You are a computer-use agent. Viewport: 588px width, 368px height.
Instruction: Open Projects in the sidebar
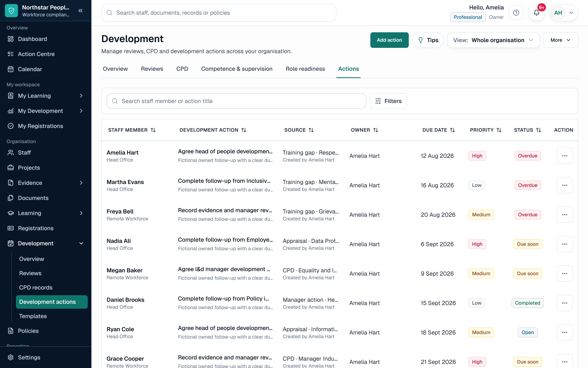pos(46,168)
